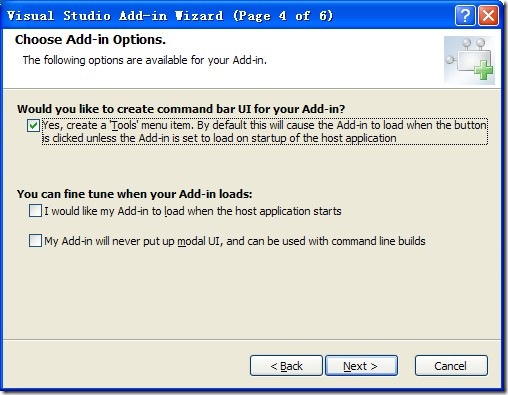
Task: Click the '(Page 4 of 6)' text in the title
Action: (283, 16)
